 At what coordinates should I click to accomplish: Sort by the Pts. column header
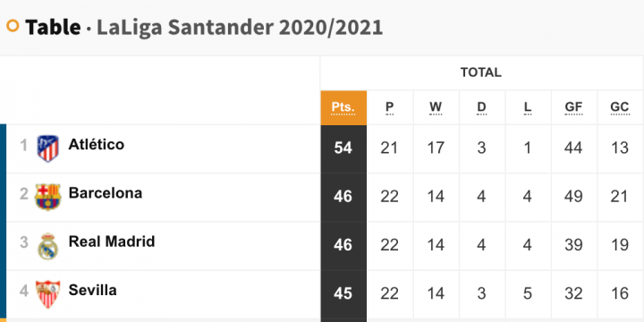(x=343, y=107)
